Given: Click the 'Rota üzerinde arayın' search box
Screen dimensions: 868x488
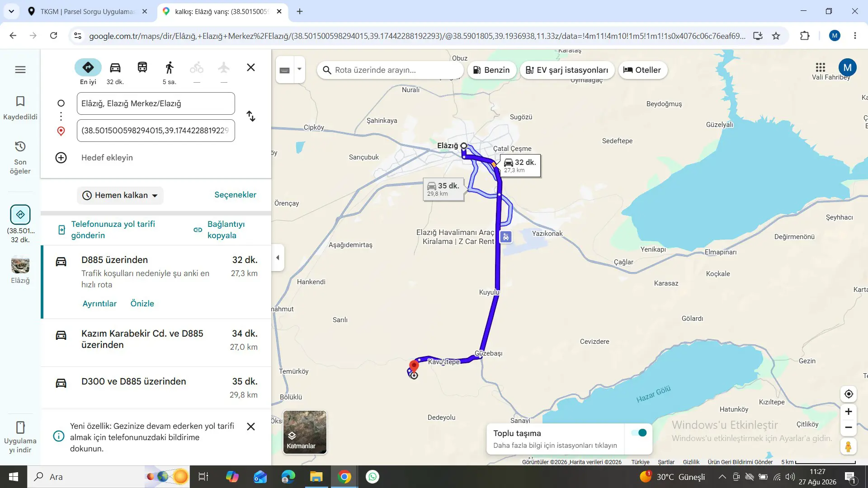Looking at the screenshot, I should (390, 70).
